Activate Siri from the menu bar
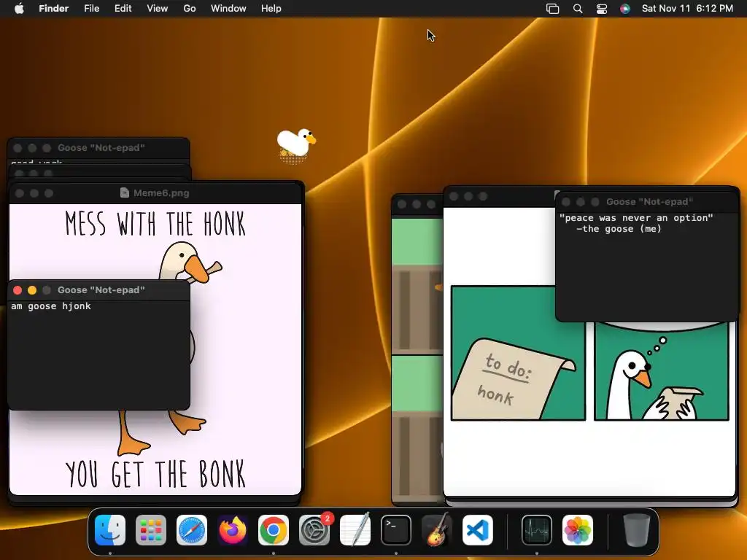The image size is (747, 560). pos(625,9)
